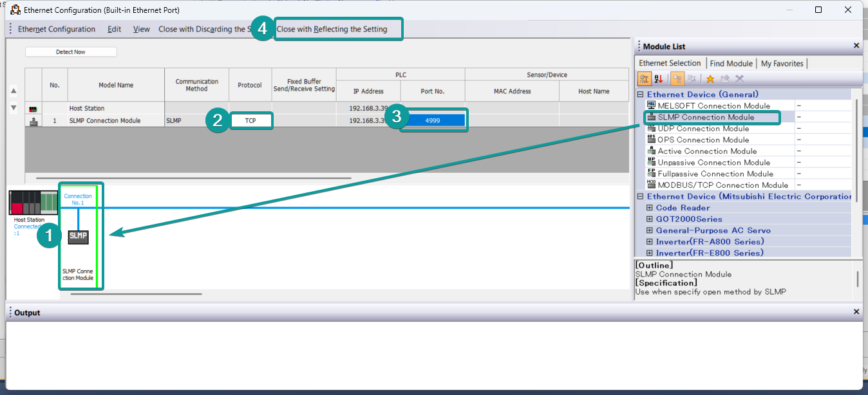Click the TCP protocol cell
Screen dimensions: 868x395
(250, 120)
